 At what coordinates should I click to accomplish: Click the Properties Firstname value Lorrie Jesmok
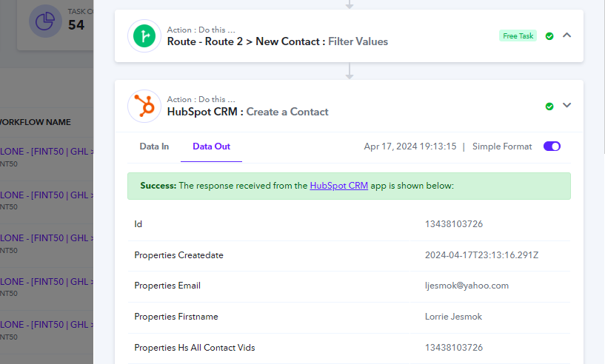[x=453, y=317]
